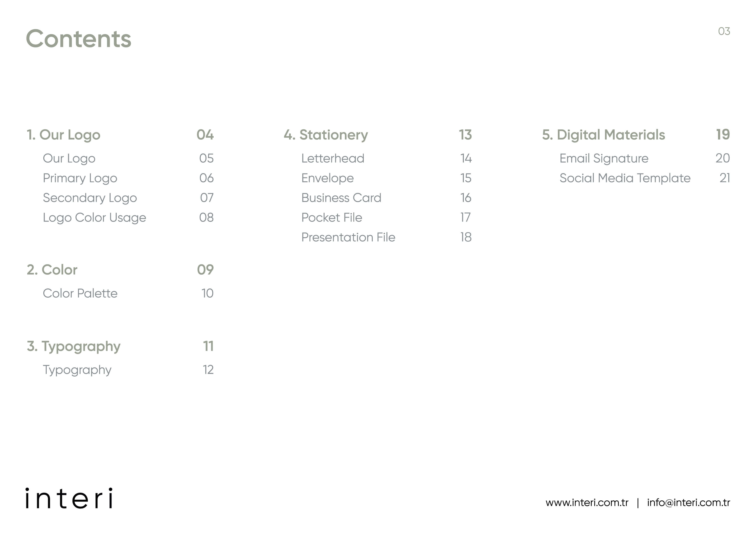This screenshot has height=534, width=756.
Task: Select the Secondary Logo contents entry
Action: coord(90,198)
